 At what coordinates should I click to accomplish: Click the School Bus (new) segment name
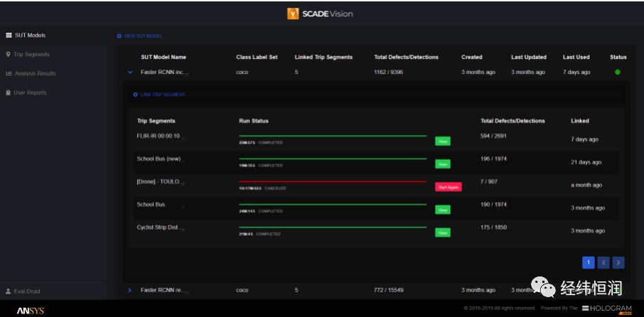[x=159, y=159]
